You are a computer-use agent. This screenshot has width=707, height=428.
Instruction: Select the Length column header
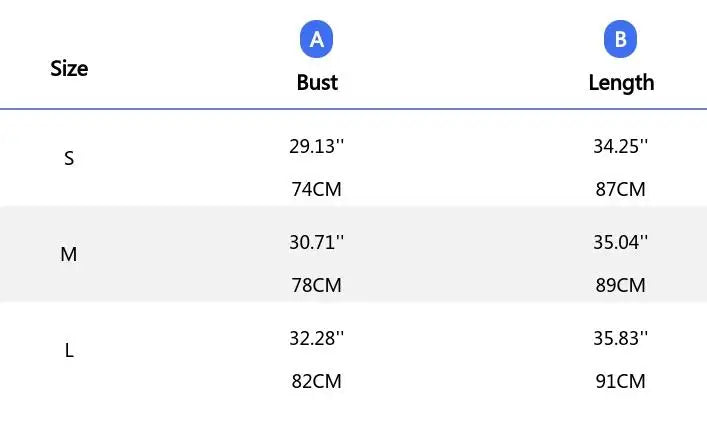621,82
